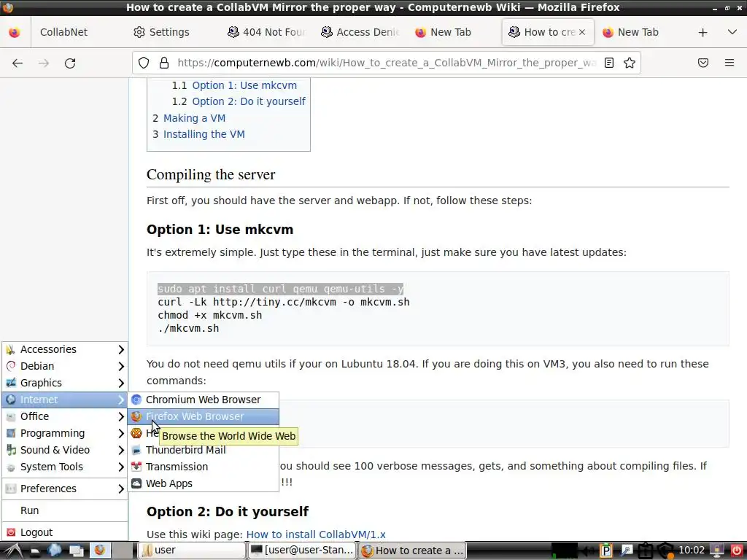
Task: Expand the Preferences menu category
Action: (65, 489)
